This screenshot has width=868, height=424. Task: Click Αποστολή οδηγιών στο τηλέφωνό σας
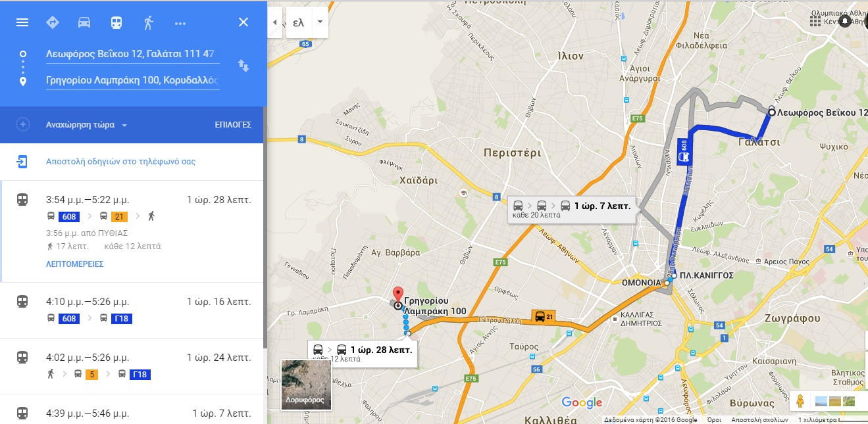pos(120,161)
